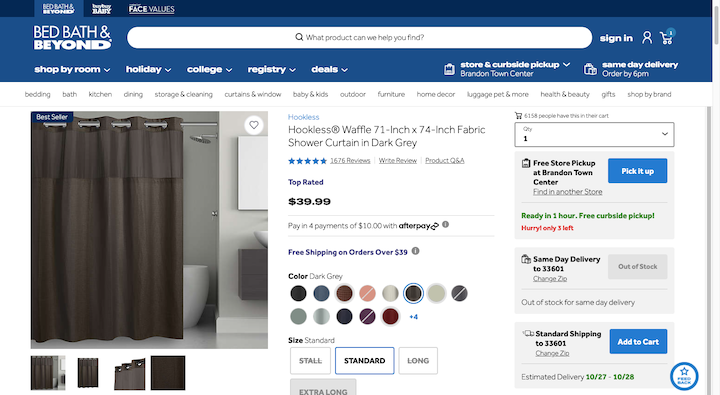Open the Qty quantity dropdown
This screenshot has height=395, width=720.
tap(594, 135)
